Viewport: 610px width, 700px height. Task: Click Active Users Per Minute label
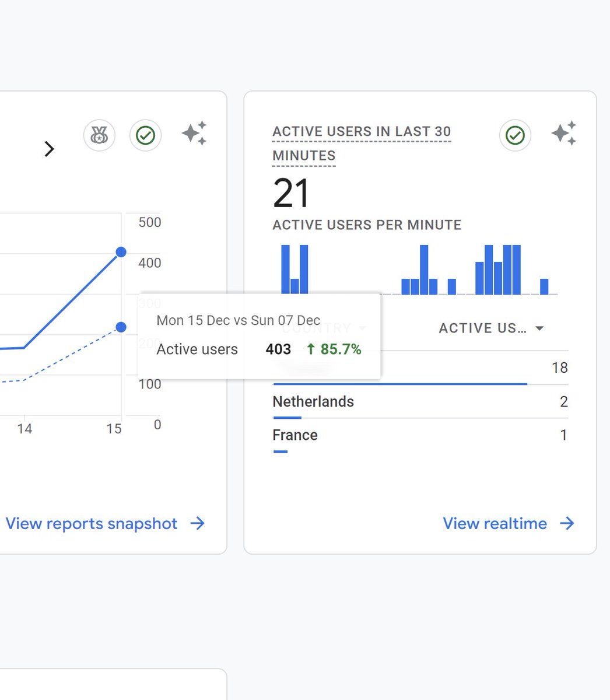367,225
